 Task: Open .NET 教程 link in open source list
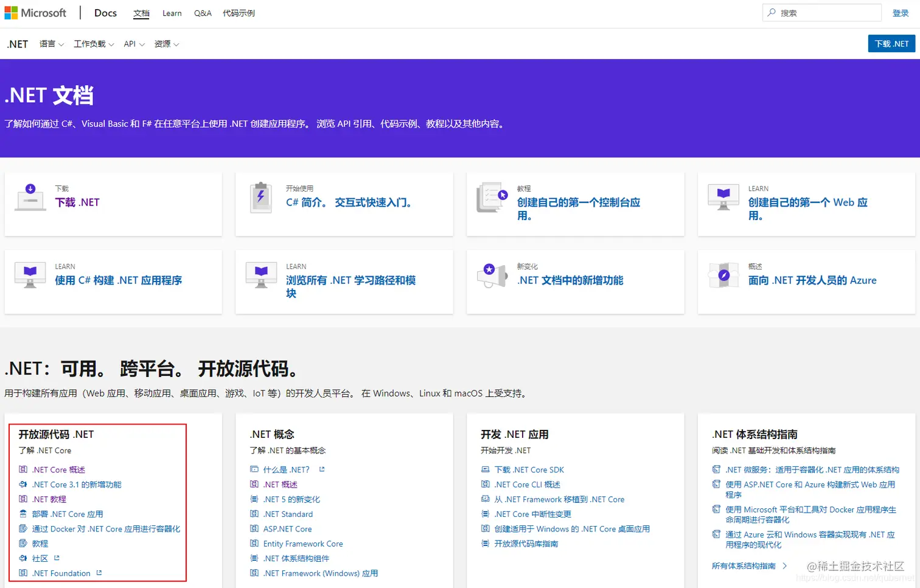pyautogui.click(x=49, y=499)
